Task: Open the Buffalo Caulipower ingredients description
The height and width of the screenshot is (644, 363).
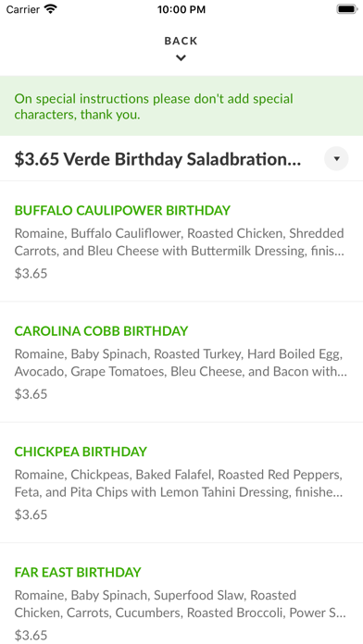Action: coord(180,241)
